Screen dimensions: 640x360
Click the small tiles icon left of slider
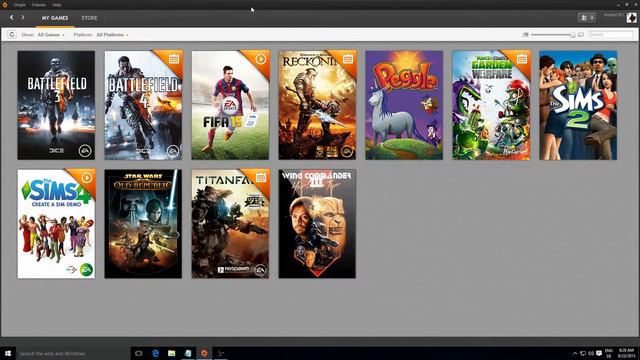click(x=525, y=35)
